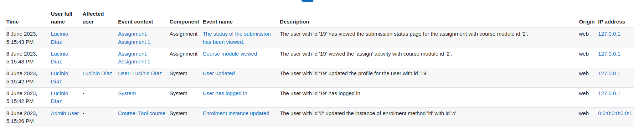The height and width of the screenshot is (129, 644).
Task: Open 'Course: Tool course' context link
Action: (142, 113)
